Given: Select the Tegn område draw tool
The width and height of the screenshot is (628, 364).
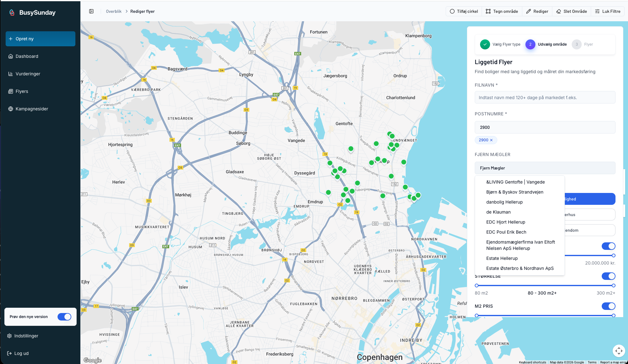Looking at the screenshot, I should pyautogui.click(x=502, y=11).
